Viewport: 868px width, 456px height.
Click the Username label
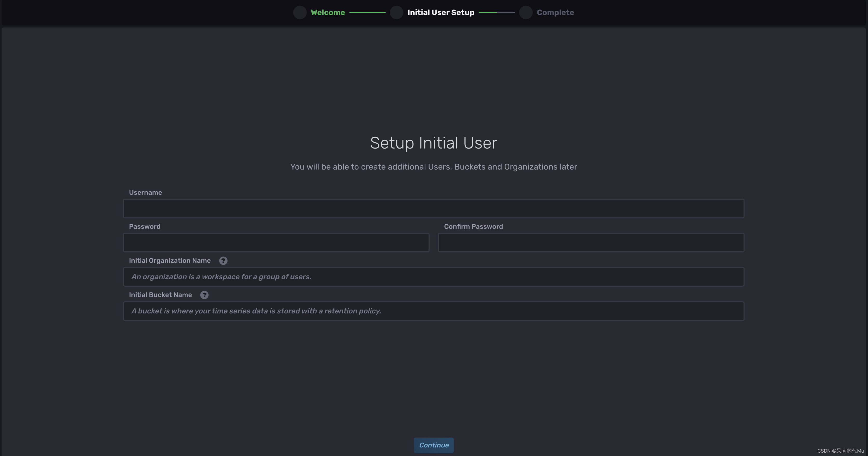(x=145, y=193)
